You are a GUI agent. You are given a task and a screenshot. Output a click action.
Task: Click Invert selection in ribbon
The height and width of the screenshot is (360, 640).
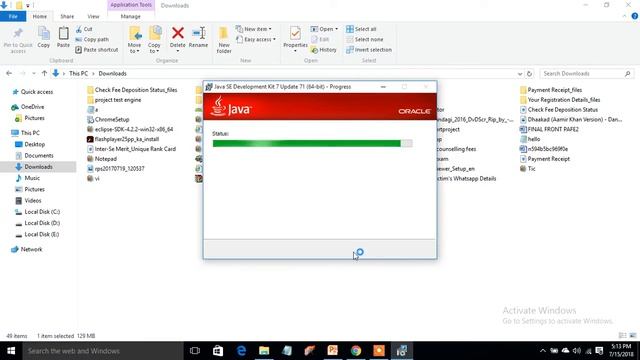tap(369, 50)
